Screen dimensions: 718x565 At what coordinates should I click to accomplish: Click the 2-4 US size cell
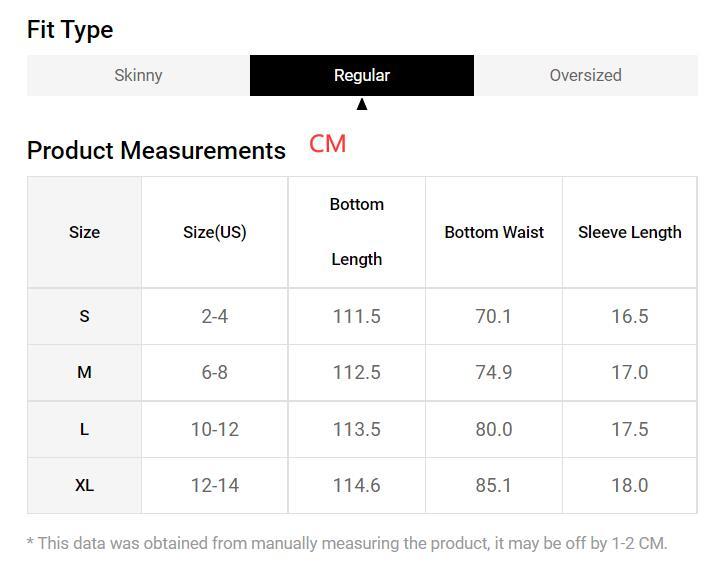click(214, 316)
